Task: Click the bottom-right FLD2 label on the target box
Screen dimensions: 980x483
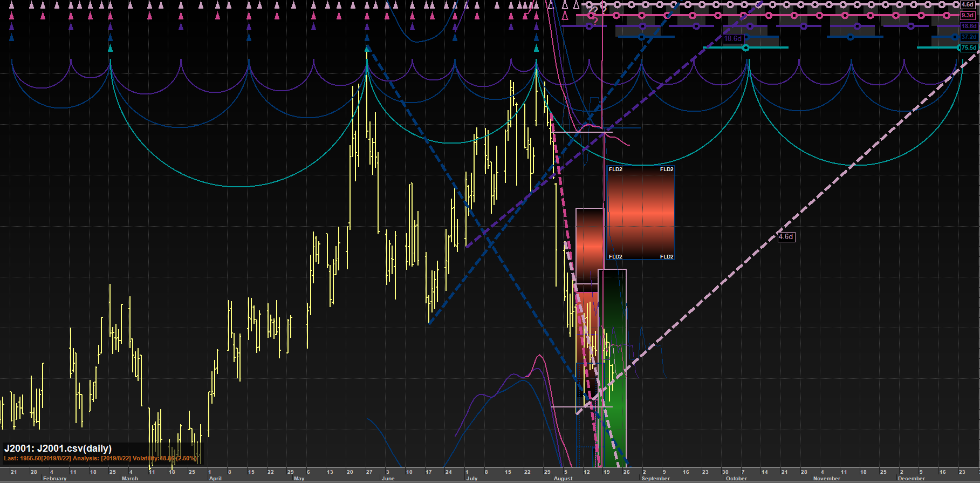Action: point(667,257)
